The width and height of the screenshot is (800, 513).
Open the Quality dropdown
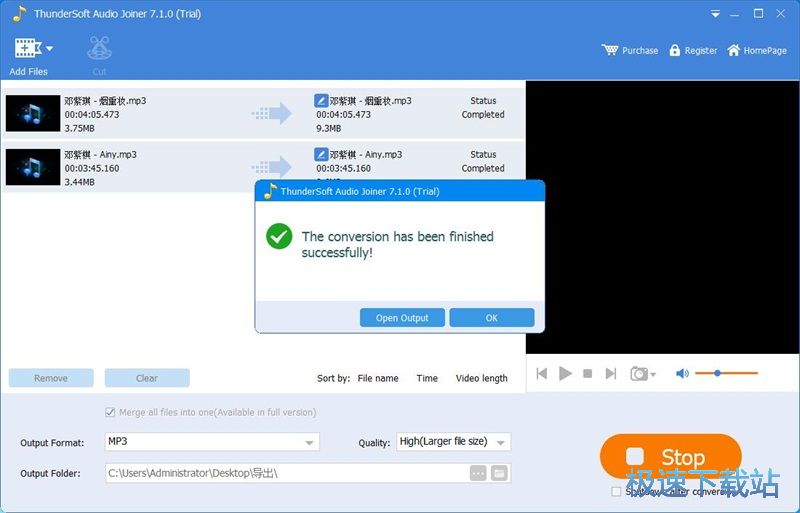click(x=453, y=442)
